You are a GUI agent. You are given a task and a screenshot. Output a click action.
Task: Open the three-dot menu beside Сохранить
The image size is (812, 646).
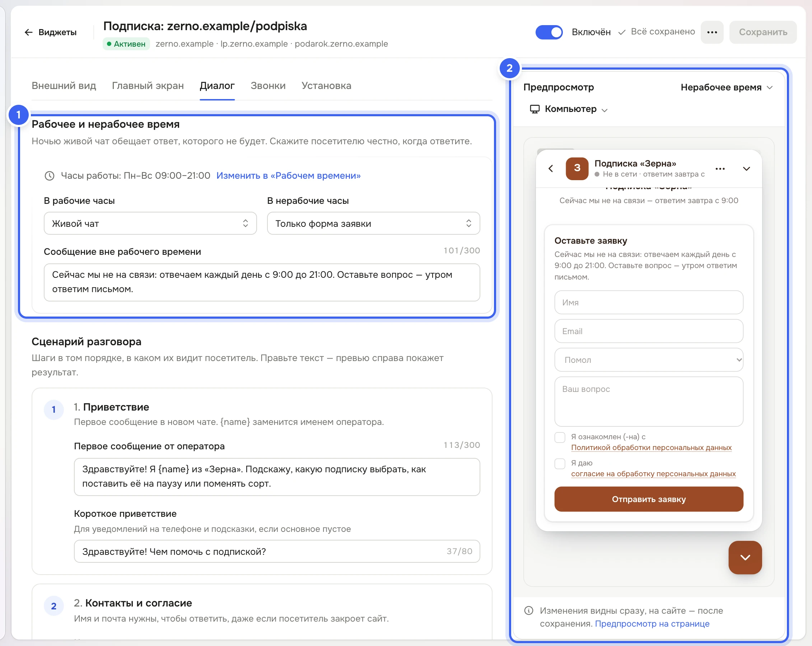click(x=712, y=32)
